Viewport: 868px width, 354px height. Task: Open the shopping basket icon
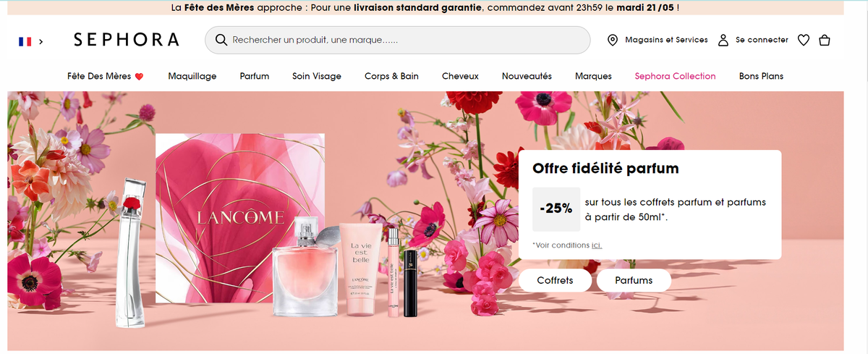pos(825,41)
